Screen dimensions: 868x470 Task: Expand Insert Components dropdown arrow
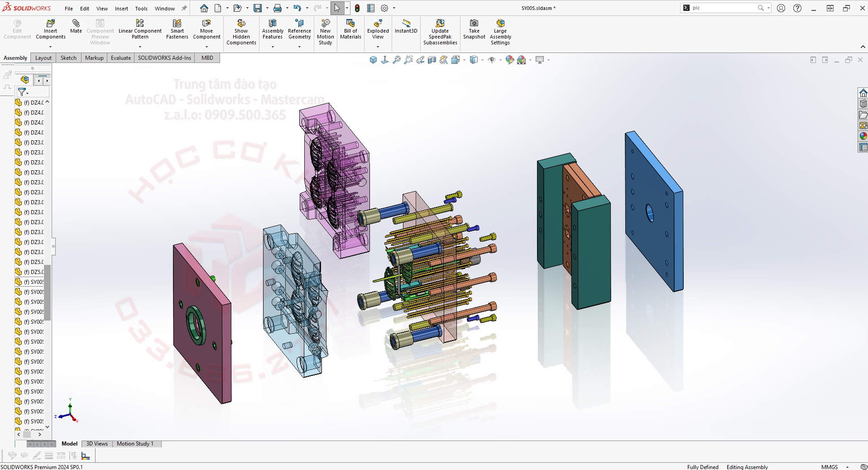point(51,47)
